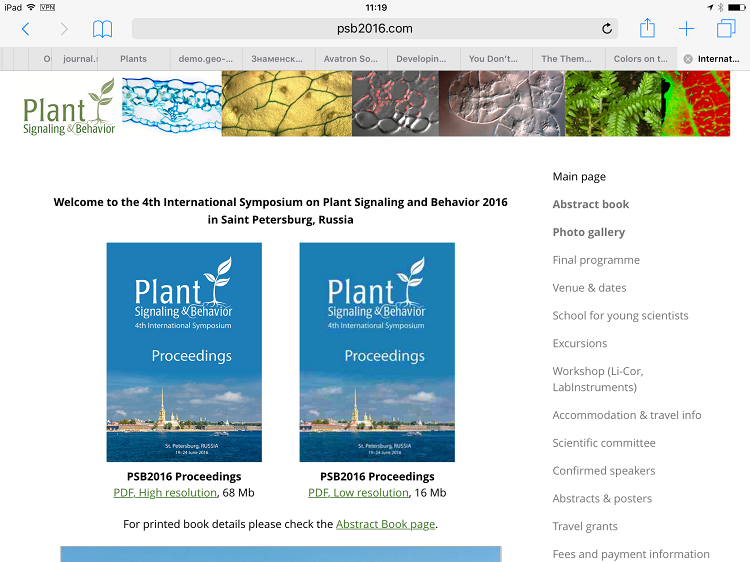Open the right Proceedings cover thumbnail

pyautogui.click(x=377, y=352)
